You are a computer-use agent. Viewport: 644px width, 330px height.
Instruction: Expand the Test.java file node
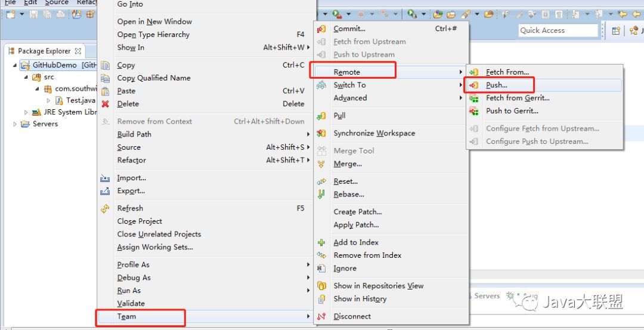48,100
